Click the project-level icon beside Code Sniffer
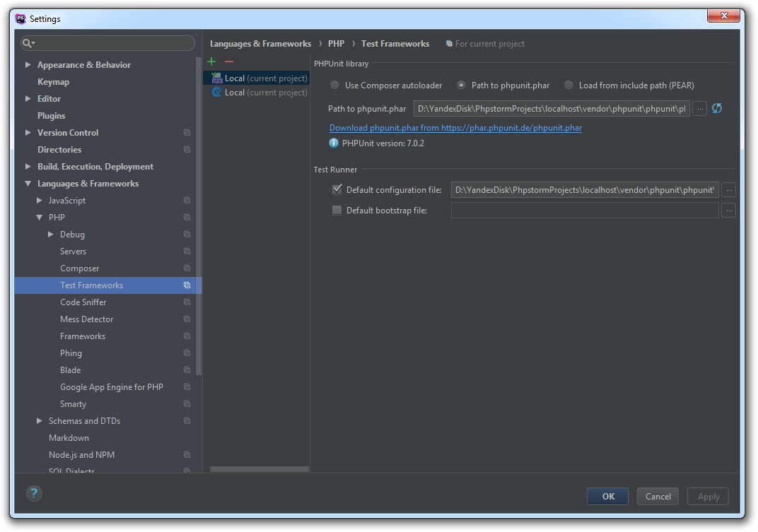This screenshot has width=758, height=532. (x=187, y=302)
